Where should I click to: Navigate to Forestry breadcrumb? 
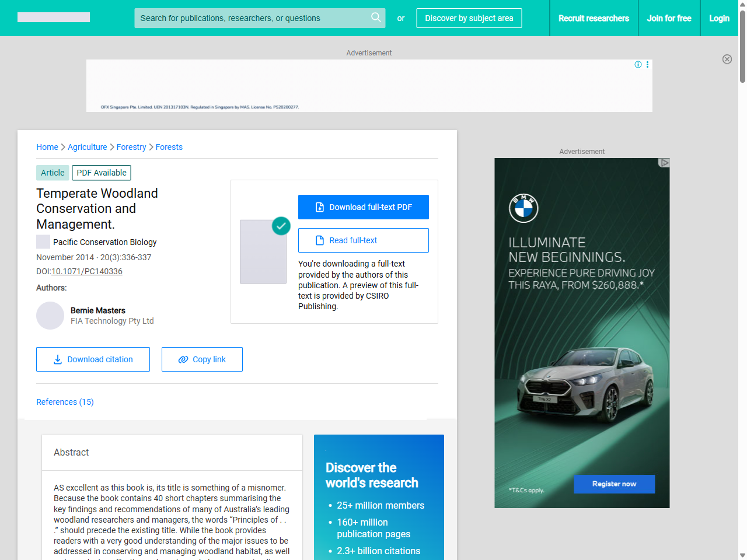(131, 147)
